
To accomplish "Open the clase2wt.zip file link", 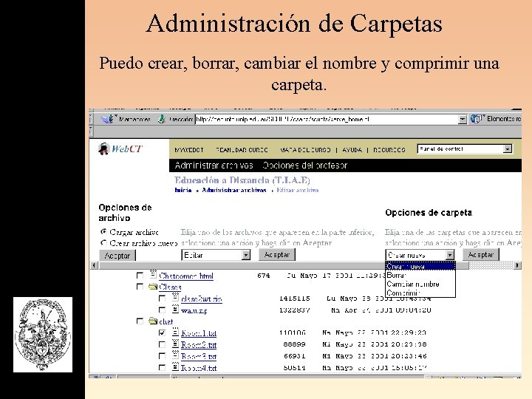I will pos(202,299).
